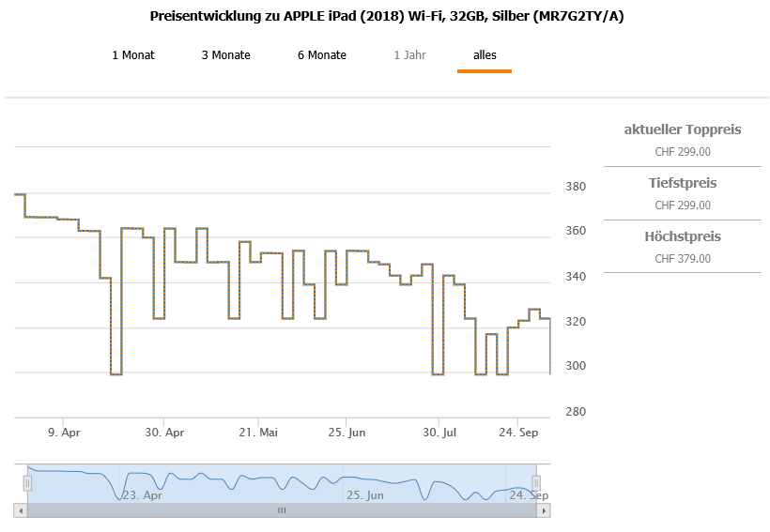Click the left navigator range handle

pyautogui.click(x=27, y=482)
